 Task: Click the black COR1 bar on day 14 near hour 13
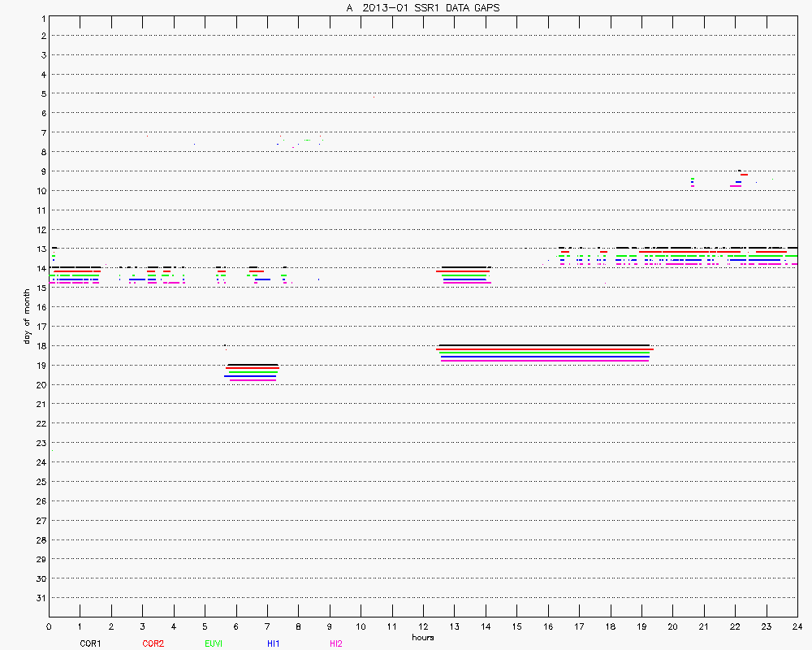(x=464, y=267)
